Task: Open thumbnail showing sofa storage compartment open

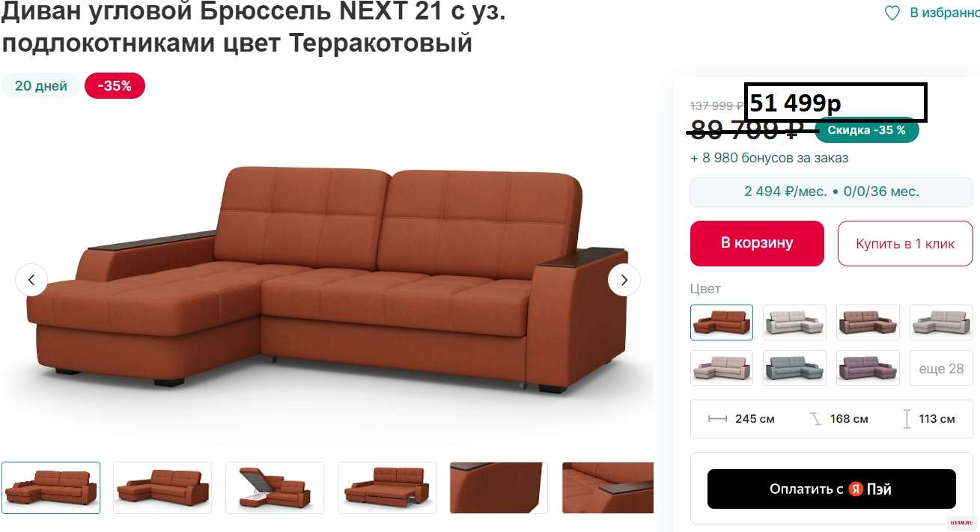Action: tap(275, 488)
